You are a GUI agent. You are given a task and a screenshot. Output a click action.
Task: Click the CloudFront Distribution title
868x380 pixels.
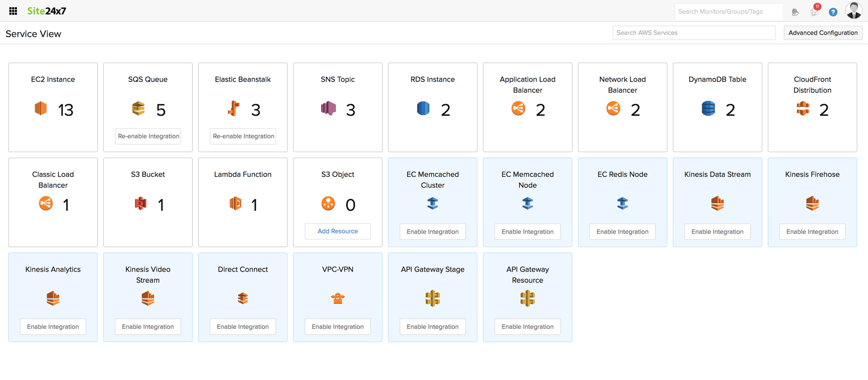point(812,85)
